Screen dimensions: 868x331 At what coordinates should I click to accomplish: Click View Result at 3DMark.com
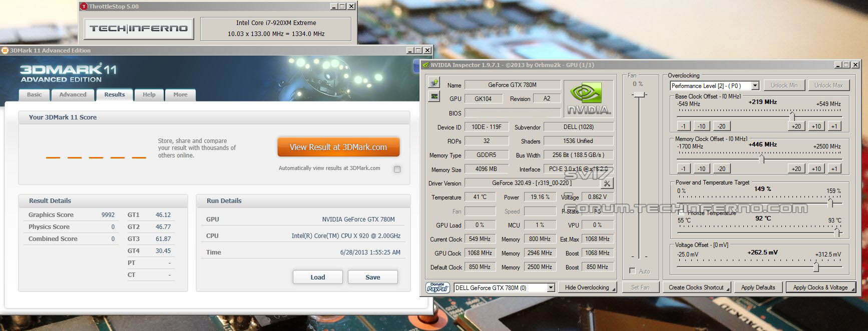pyautogui.click(x=338, y=147)
